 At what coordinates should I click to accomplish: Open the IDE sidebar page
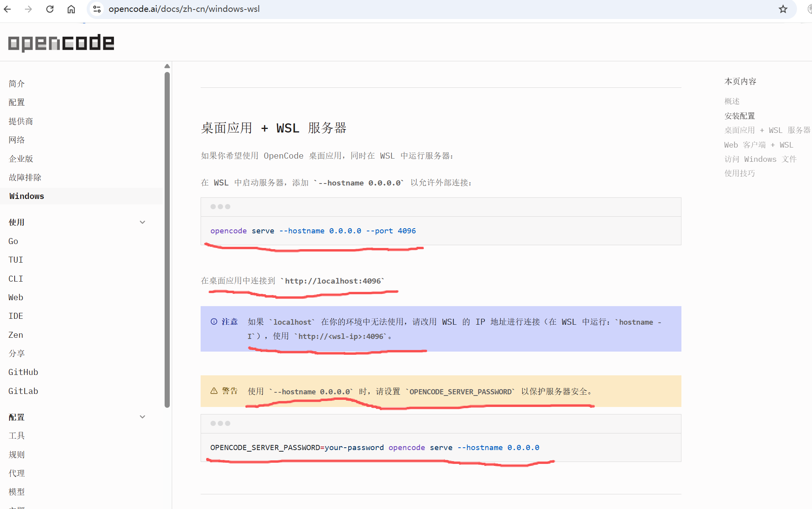pos(15,316)
